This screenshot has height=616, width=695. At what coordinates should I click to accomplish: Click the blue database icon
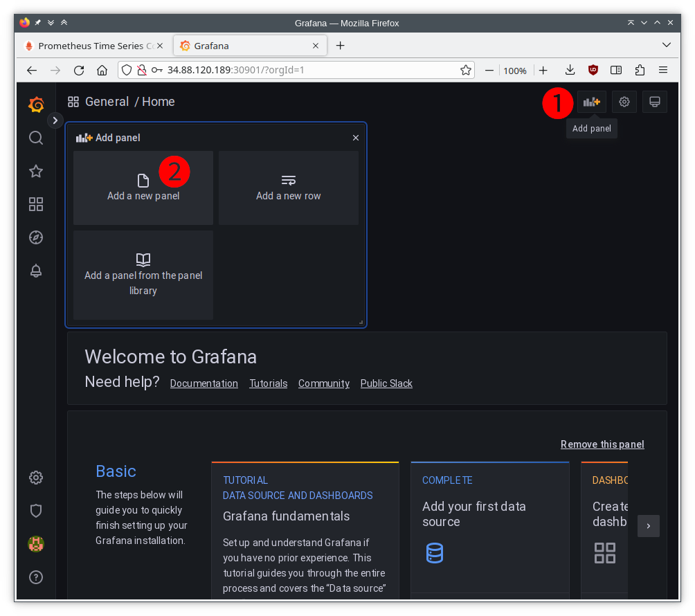point(435,552)
